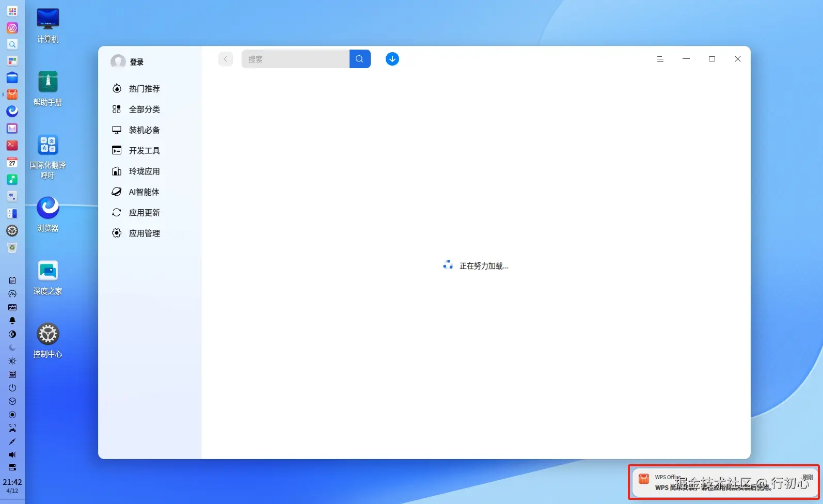Open the launcher grid in the dock

click(12, 11)
